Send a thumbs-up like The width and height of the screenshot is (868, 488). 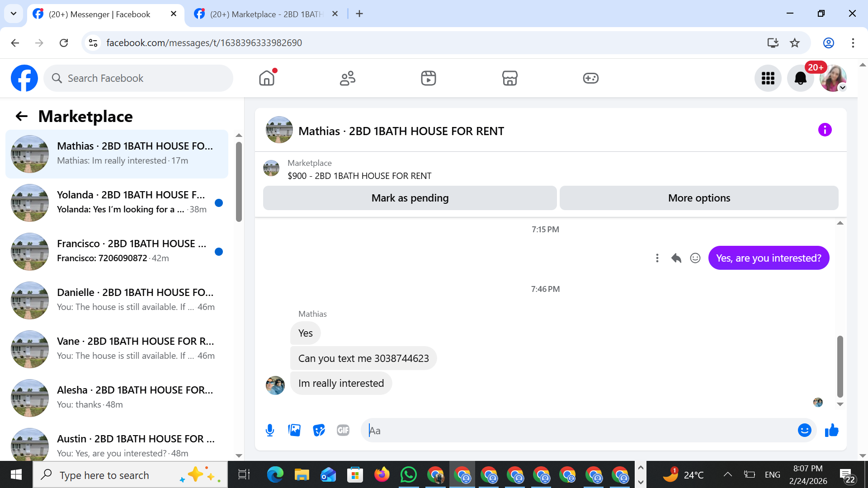(831, 430)
